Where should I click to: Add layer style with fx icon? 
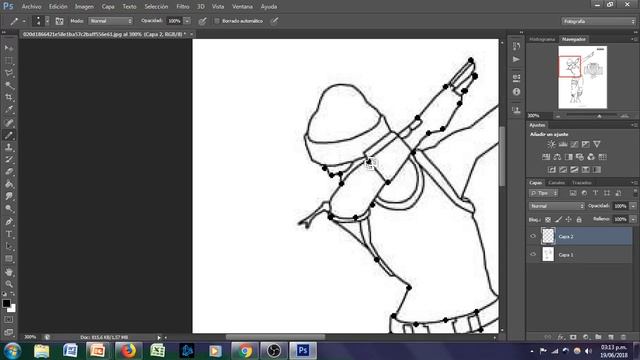[561, 337]
